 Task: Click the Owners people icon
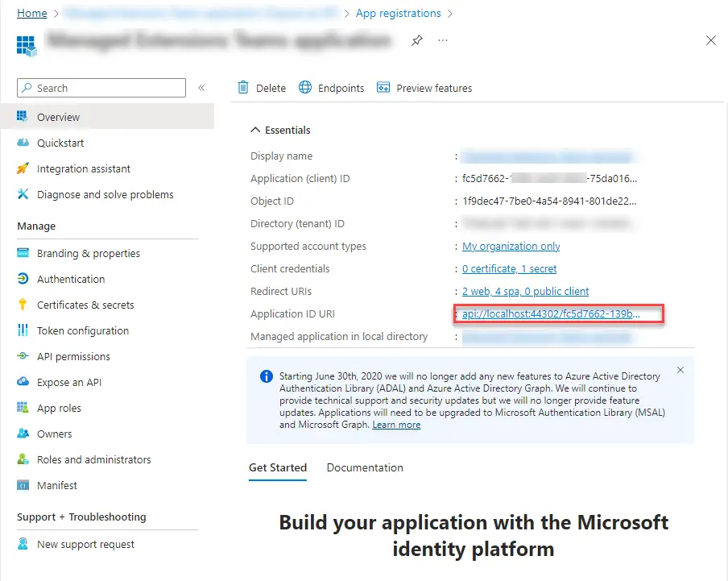23,434
